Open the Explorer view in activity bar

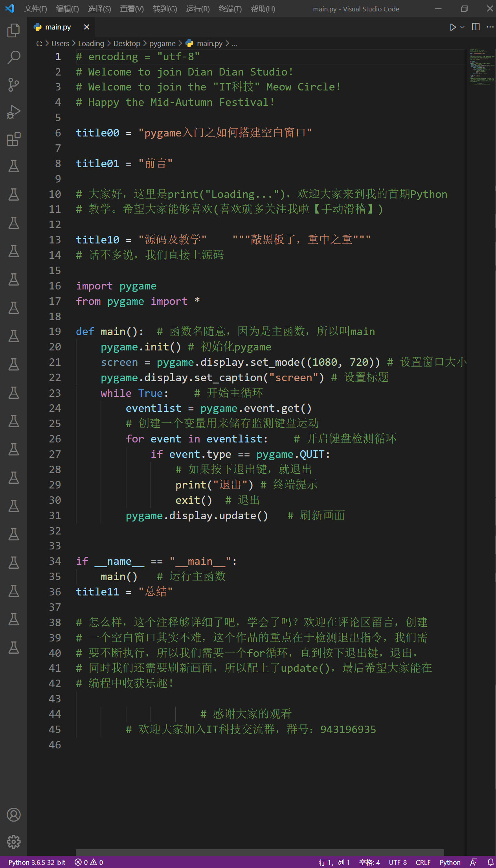point(14,30)
